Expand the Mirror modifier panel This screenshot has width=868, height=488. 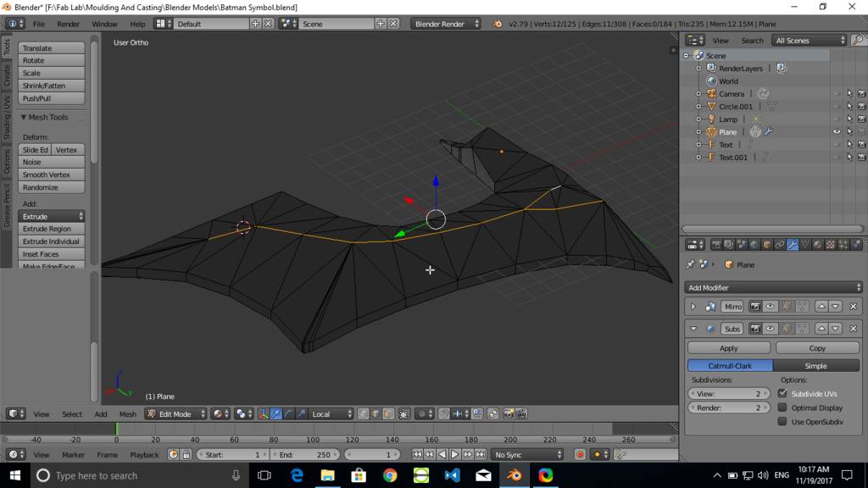coord(693,307)
